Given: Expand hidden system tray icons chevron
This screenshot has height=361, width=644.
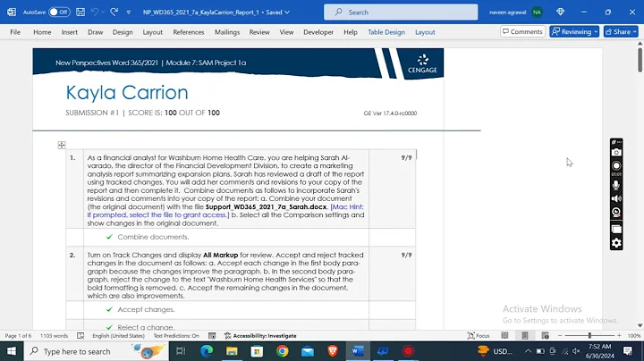Looking at the screenshot, I should coord(529,351).
